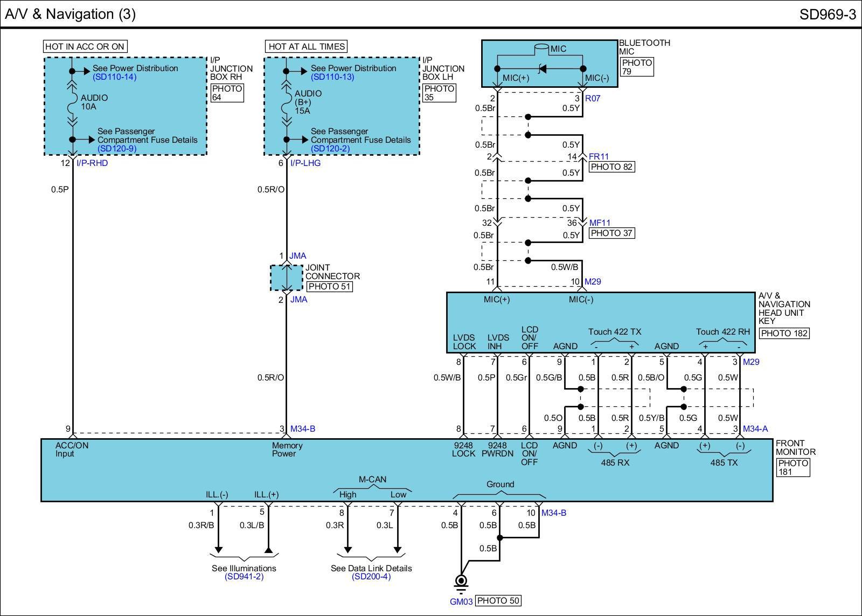Select the FR11 connector label
This screenshot has height=616, width=862.
599,157
